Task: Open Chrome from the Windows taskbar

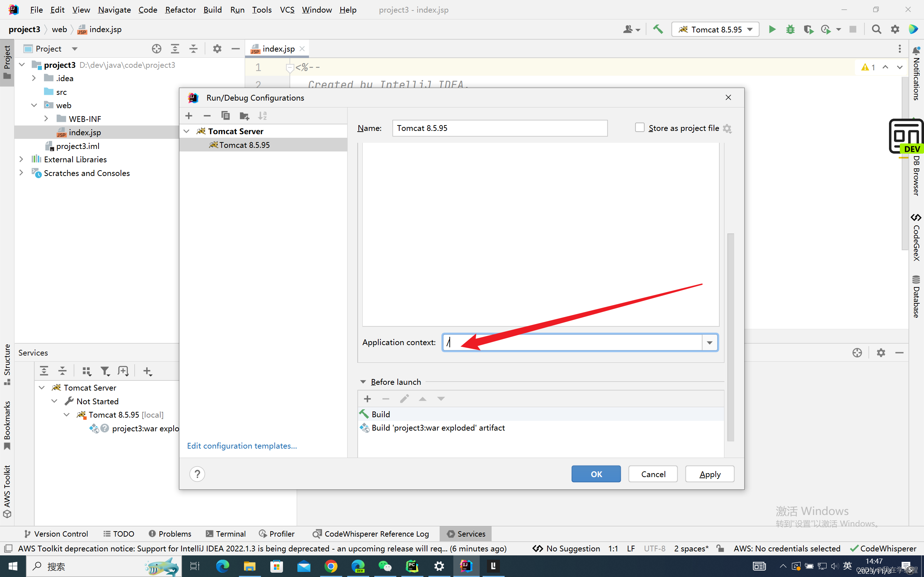Action: 331,566
